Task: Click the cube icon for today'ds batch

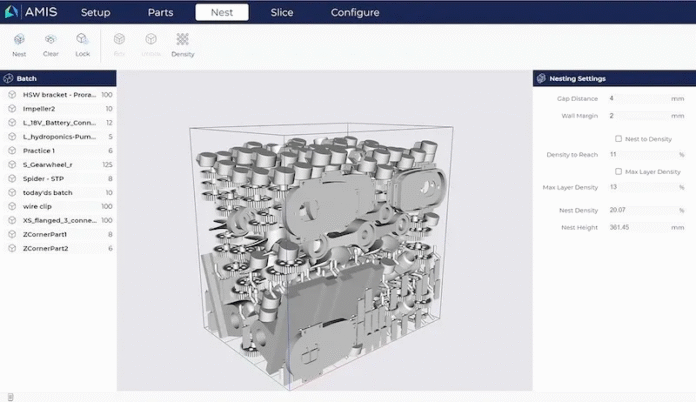Action: (12, 193)
